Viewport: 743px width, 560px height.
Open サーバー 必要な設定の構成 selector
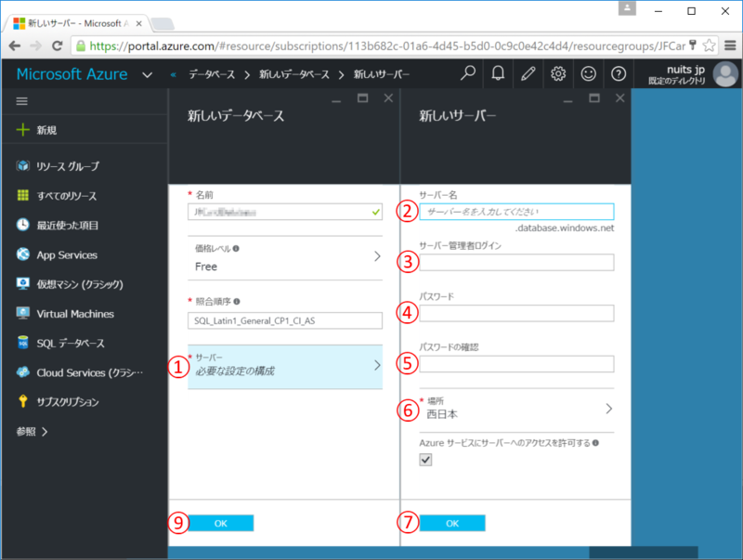[x=285, y=366]
